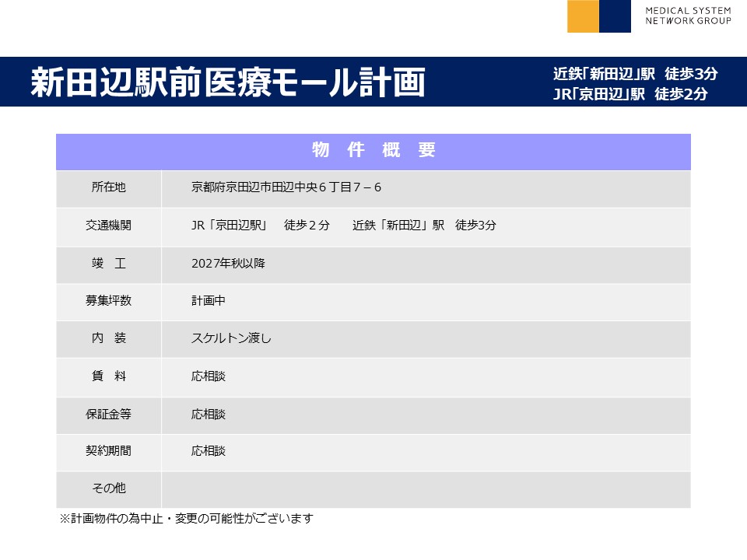Click the 近鉄「新田辺」駅 徒歩3分 banner text

pyautogui.click(x=635, y=74)
